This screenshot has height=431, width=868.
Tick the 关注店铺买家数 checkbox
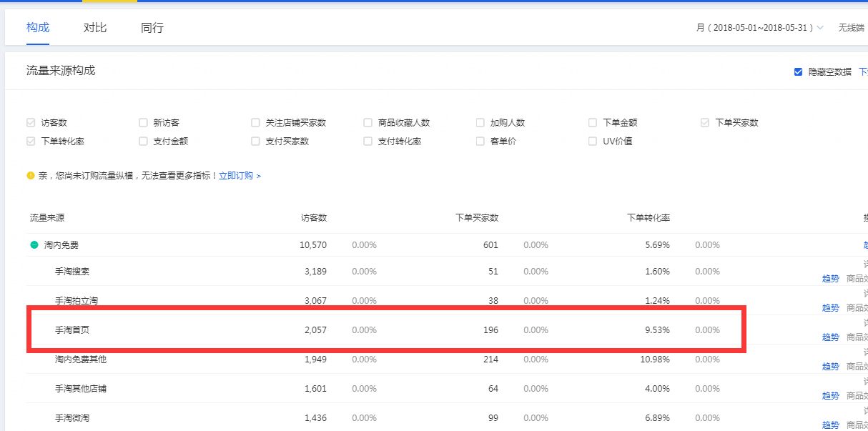point(255,123)
